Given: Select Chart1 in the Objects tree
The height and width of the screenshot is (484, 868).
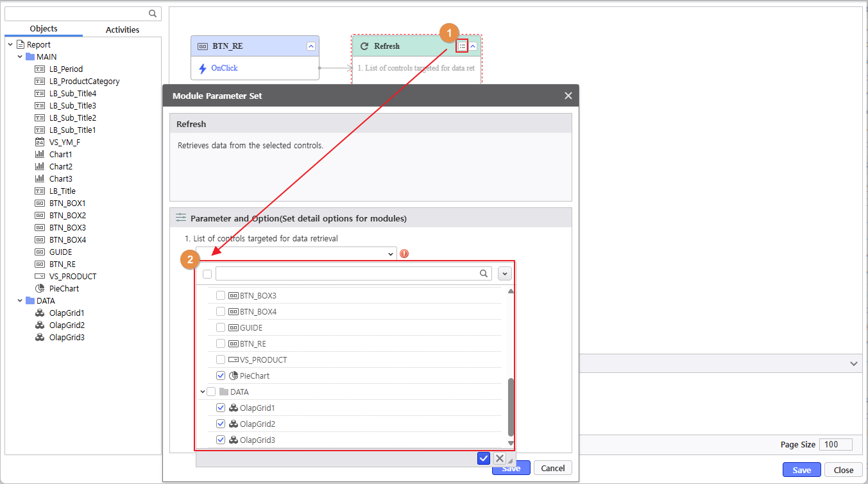Looking at the screenshot, I should click(60, 154).
